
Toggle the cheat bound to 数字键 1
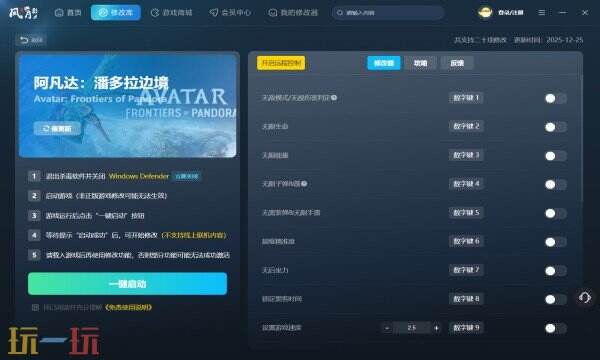point(556,98)
